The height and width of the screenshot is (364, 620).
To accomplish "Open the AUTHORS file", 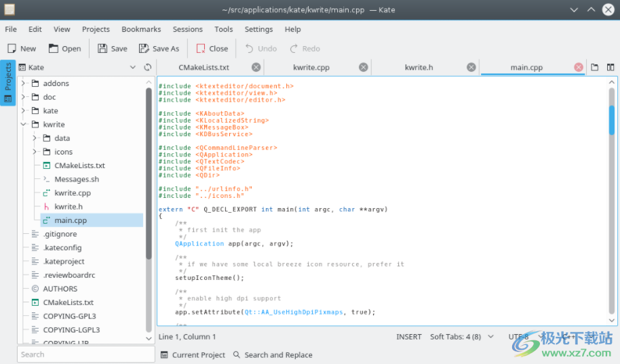I will coord(60,289).
